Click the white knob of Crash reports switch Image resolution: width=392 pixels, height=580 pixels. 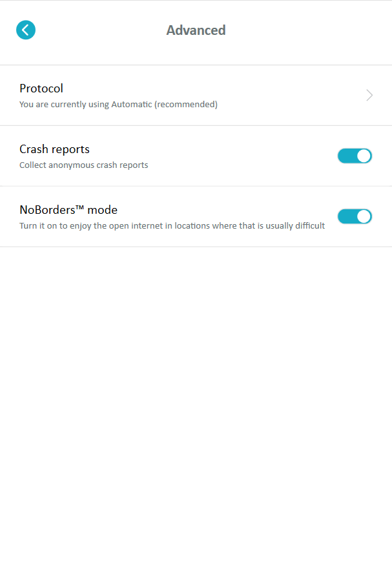364,156
